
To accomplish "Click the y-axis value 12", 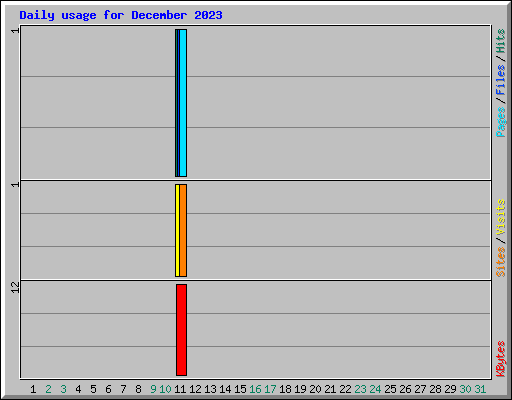I will tap(15, 287).
